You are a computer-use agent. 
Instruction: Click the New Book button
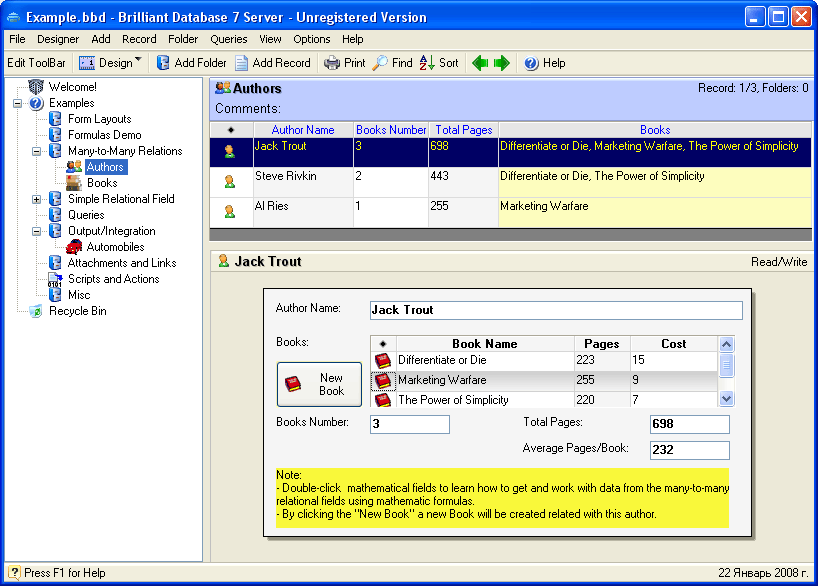click(x=319, y=384)
